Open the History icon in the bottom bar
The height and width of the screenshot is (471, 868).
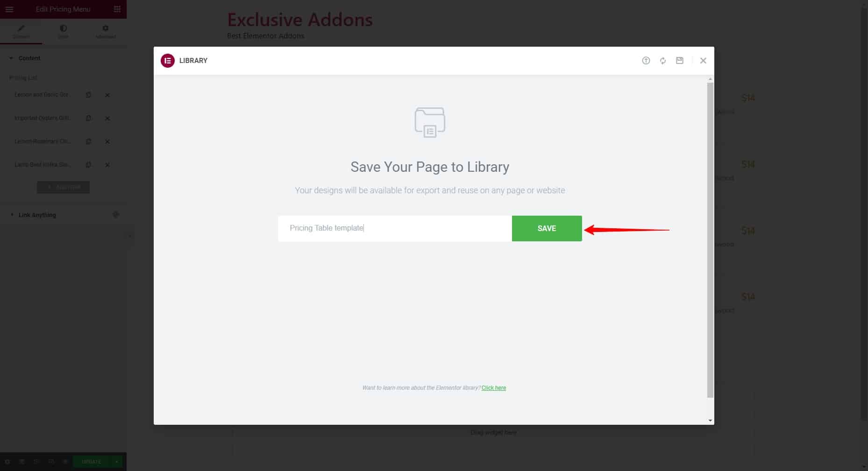[36, 462]
